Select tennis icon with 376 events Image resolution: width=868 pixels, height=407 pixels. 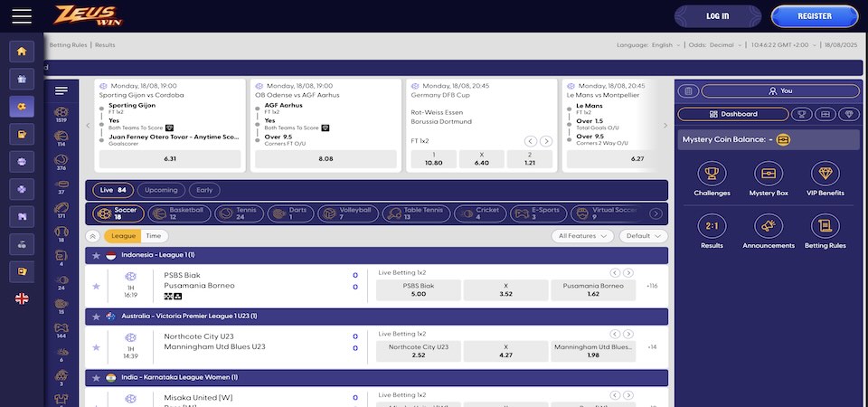coord(61,163)
